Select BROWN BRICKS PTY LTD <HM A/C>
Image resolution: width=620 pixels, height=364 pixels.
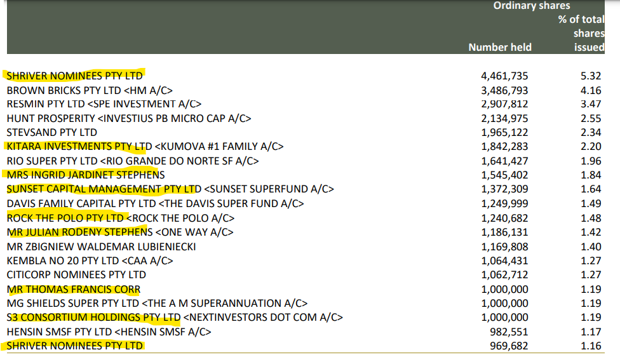(x=90, y=90)
